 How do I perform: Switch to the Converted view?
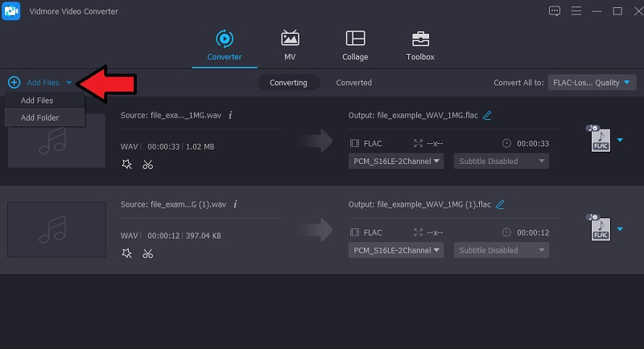[353, 83]
